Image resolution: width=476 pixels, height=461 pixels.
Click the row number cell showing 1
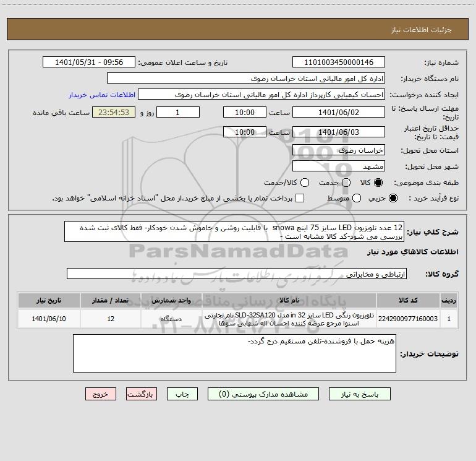pos(449,319)
